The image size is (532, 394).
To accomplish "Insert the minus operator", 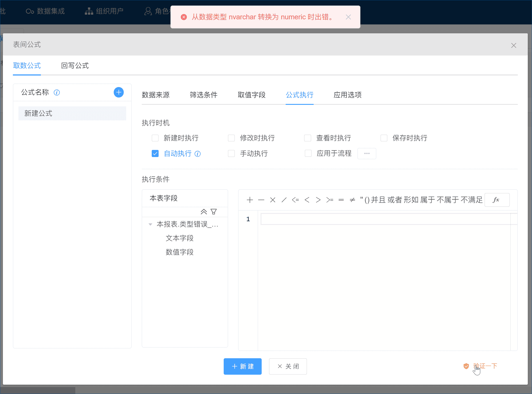I will [261, 200].
